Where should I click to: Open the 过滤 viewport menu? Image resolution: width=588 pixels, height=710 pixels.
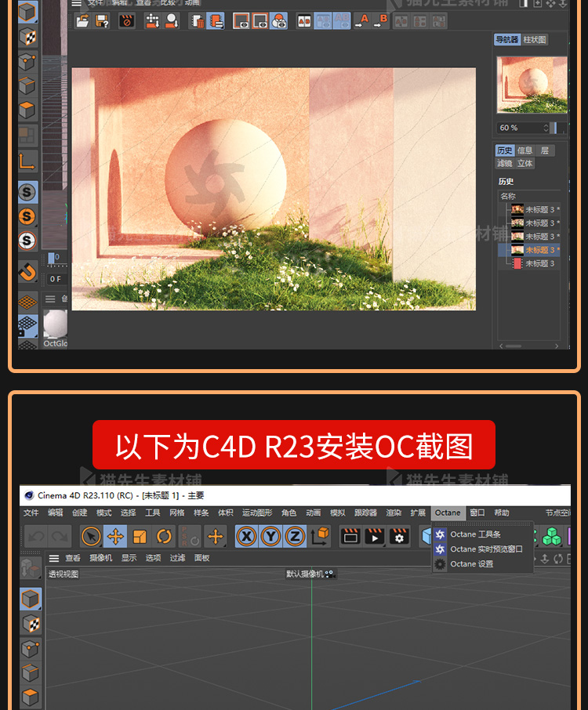(x=178, y=558)
